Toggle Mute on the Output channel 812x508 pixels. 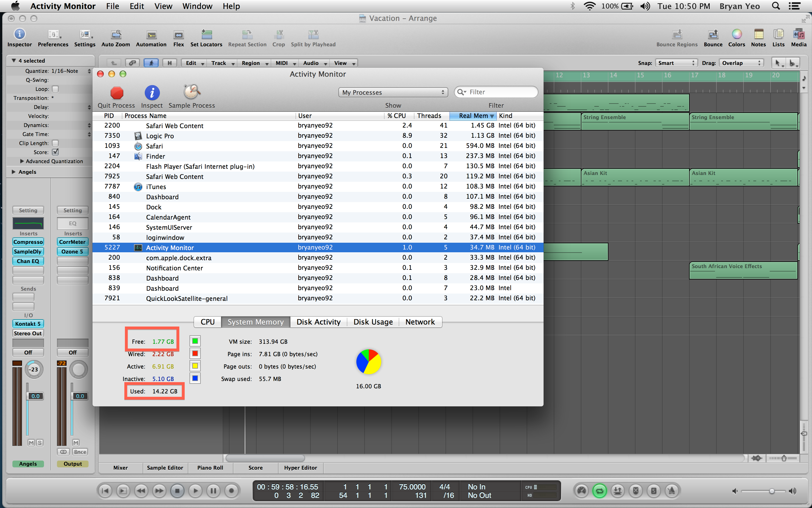[x=76, y=443]
